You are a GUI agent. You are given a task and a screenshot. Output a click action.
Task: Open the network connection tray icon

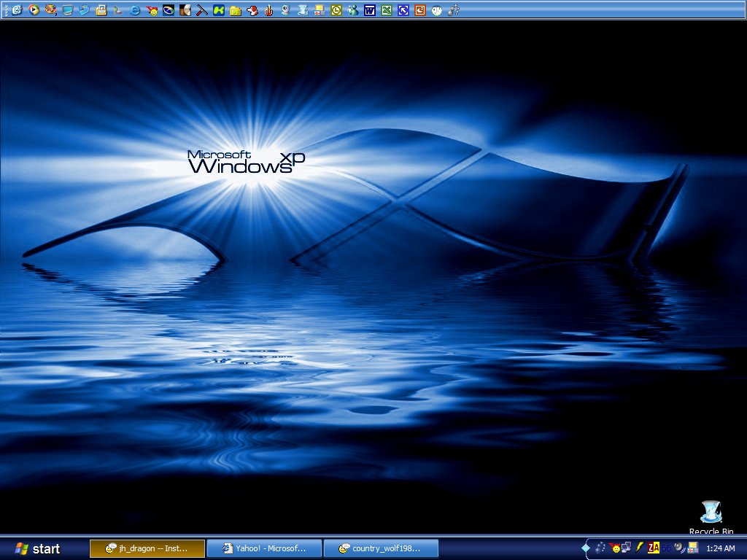click(627, 548)
